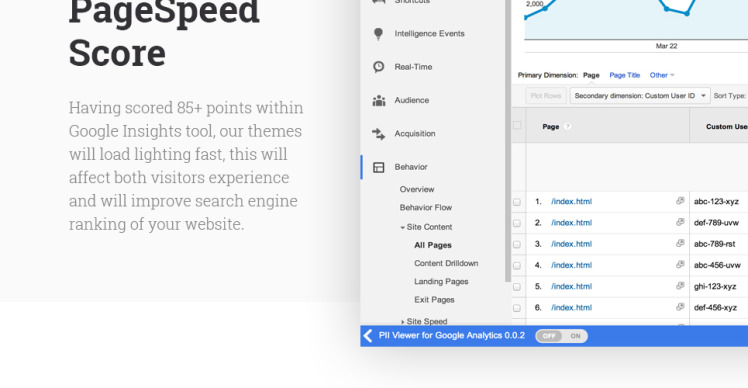This screenshot has width=748, height=388.
Task: Open /index.html link in row 1
Action: (x=571, y=201)
